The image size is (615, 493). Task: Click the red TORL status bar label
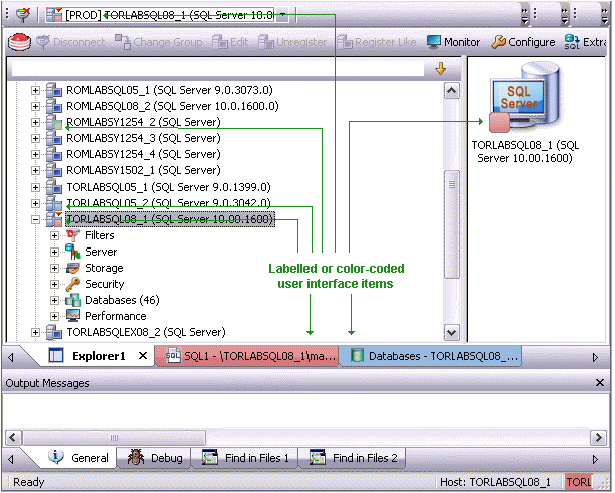coord(578,482)
